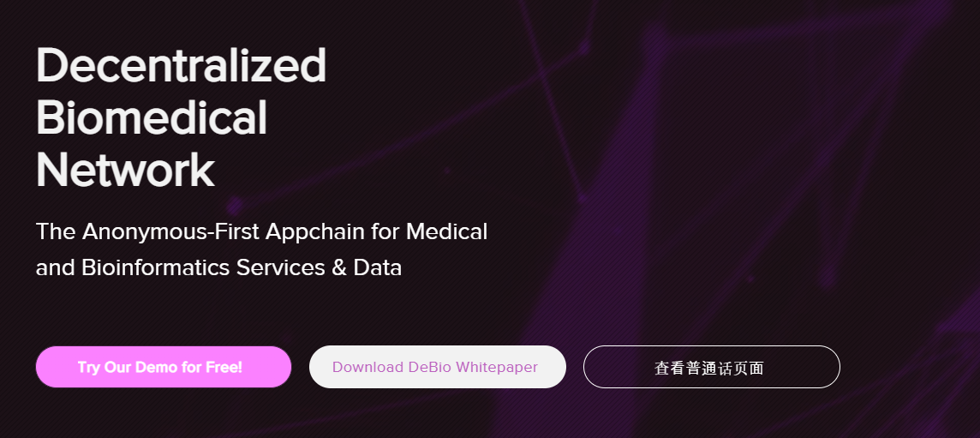Select the word Decentralized in the headline
Screen dimensions: 980x438
tap(182, 65)
